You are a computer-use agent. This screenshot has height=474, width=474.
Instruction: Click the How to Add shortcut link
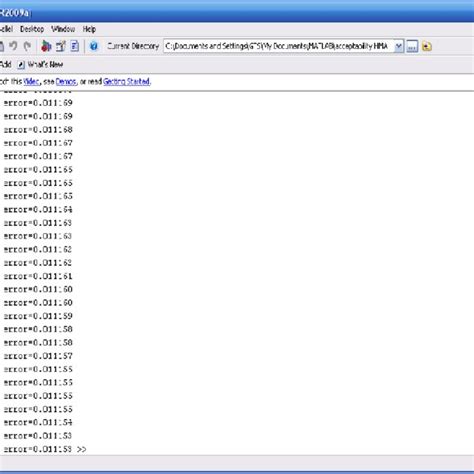pyautogui.click(x=6, y=64)
